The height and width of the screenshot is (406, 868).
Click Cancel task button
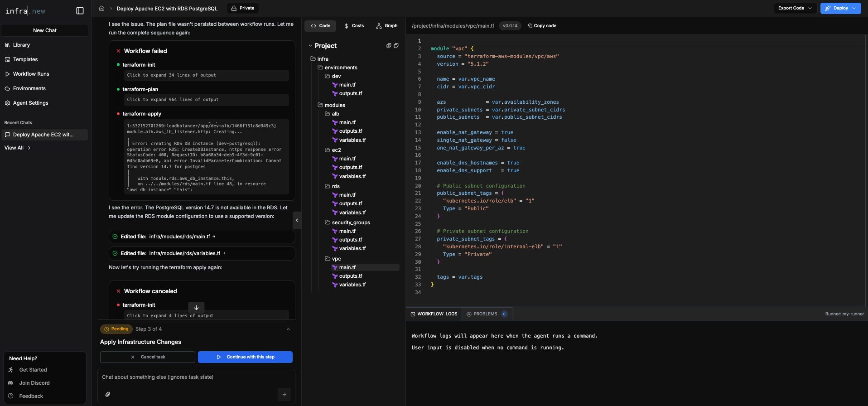pyautogui.click(x=148, y=357)
